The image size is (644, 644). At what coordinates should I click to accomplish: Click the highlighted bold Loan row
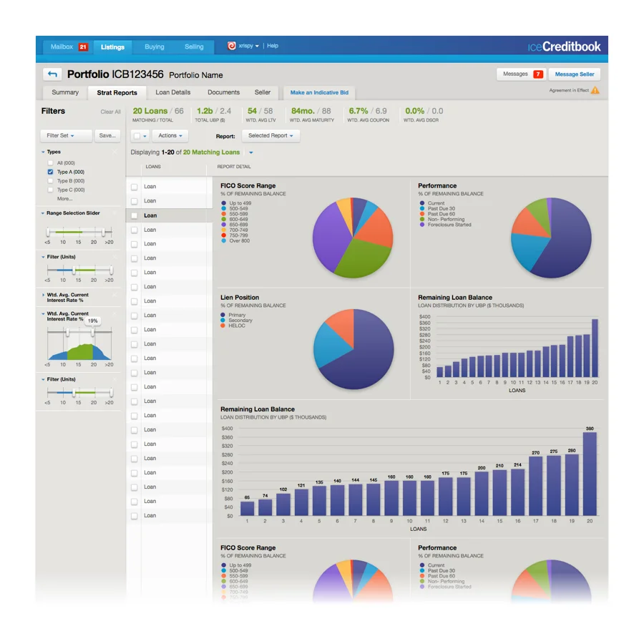tap(169, 215)
